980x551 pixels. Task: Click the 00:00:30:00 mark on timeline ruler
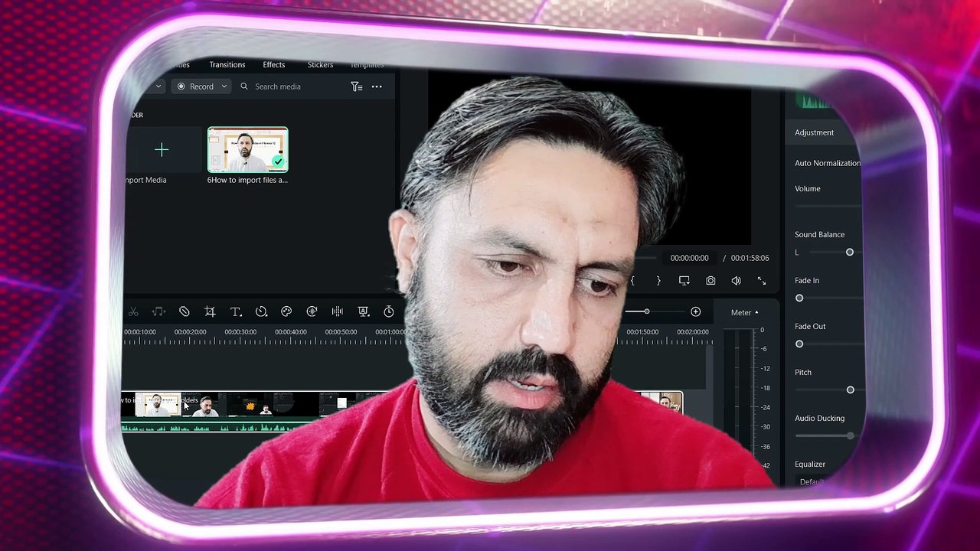[240, 332]
